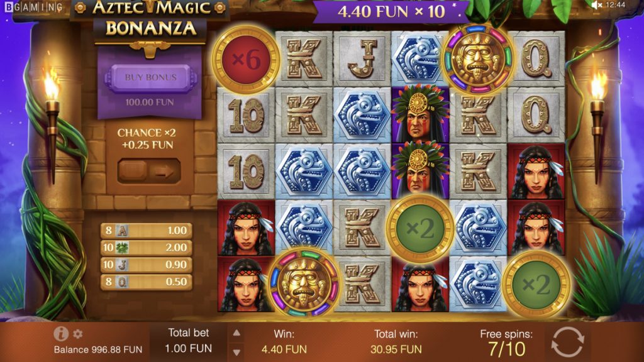The height and width of the screenshot is (362, 644).
Task: Click the green ×2 coin in bottom-right cell
Action: coord(536,284)
